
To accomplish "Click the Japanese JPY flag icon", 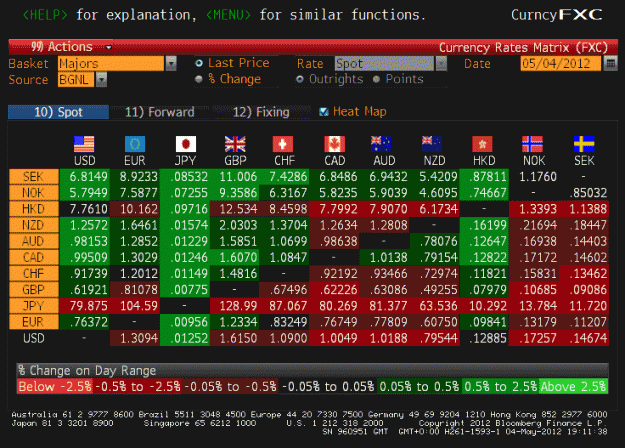I will pyautogui.click(x=186, y=144).
